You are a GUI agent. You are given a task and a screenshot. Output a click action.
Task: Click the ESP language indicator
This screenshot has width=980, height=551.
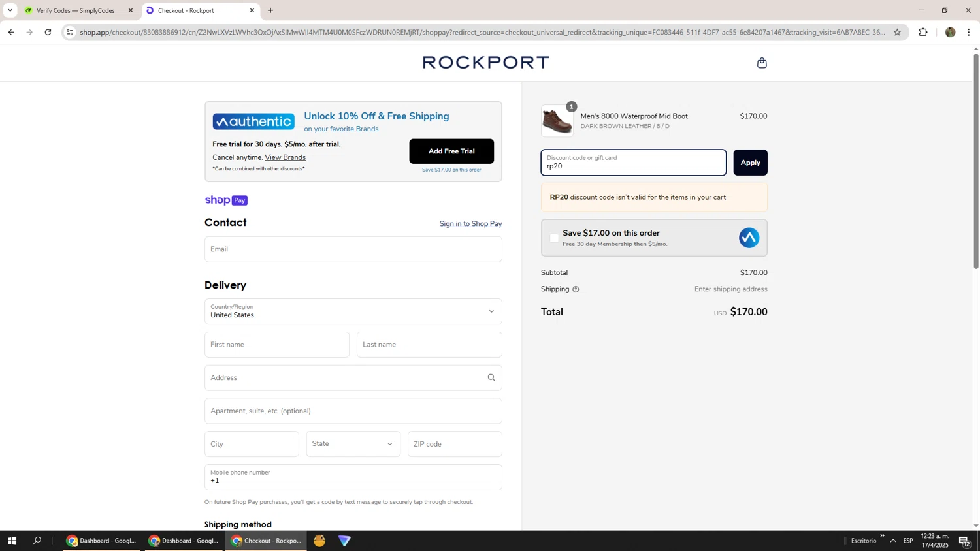(908, 541)
